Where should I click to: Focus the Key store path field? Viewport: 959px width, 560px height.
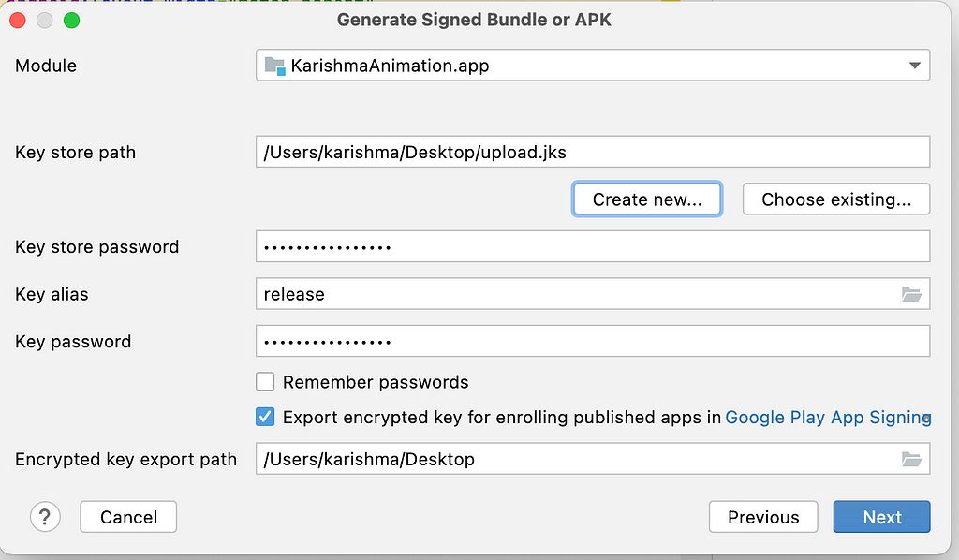pyautogui.click(x=593, y=152)
